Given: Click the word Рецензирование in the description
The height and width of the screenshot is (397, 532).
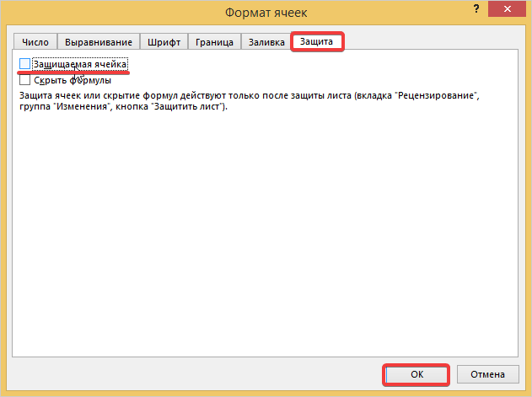Looking at the screenshot, I should (438, 96).
